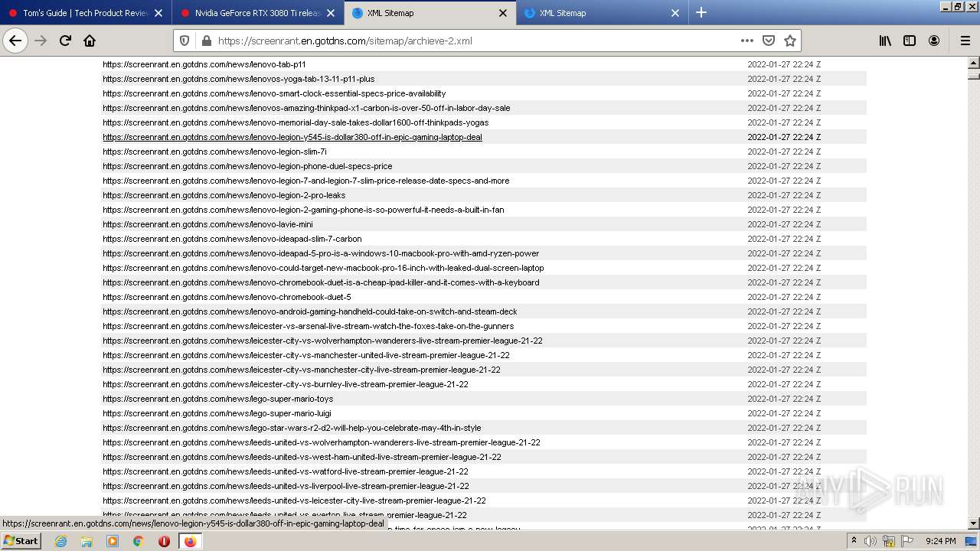This screenshot has width=980, height=551.
Task: Open lego-super-mario-toys link
Action: pos(218,399)
